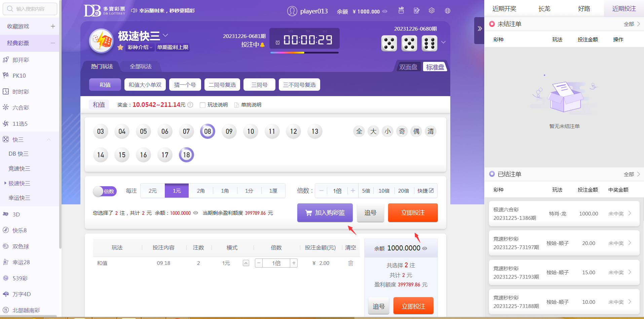Click the trash icon in bet row
The image size is (644, 319).
pyautogui.click(x=350, y=263)
